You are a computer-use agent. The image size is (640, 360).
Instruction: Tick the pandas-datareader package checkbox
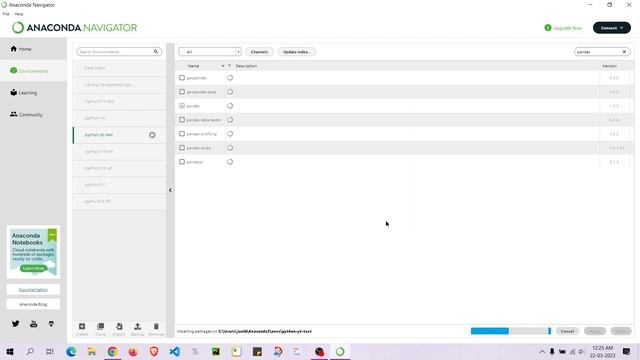[182, 120]
